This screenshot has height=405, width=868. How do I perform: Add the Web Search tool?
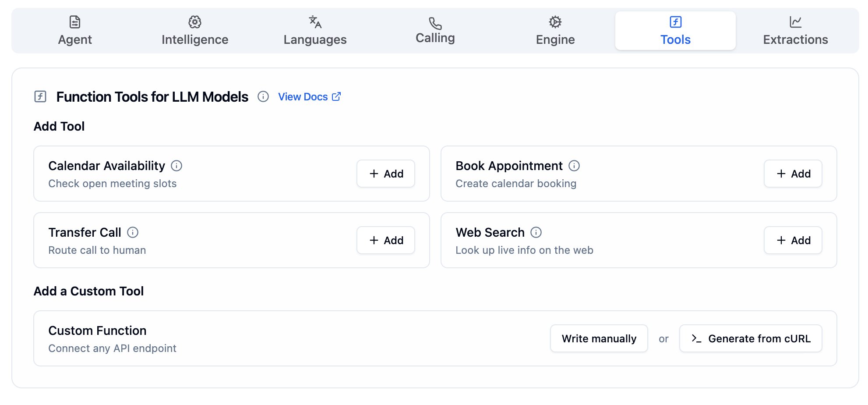tap(793, 240)
